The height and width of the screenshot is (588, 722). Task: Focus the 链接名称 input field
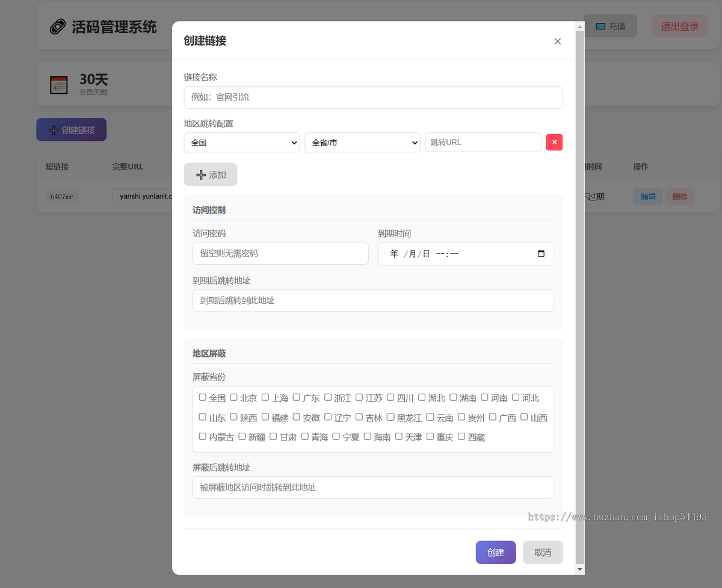pos(373,97)
